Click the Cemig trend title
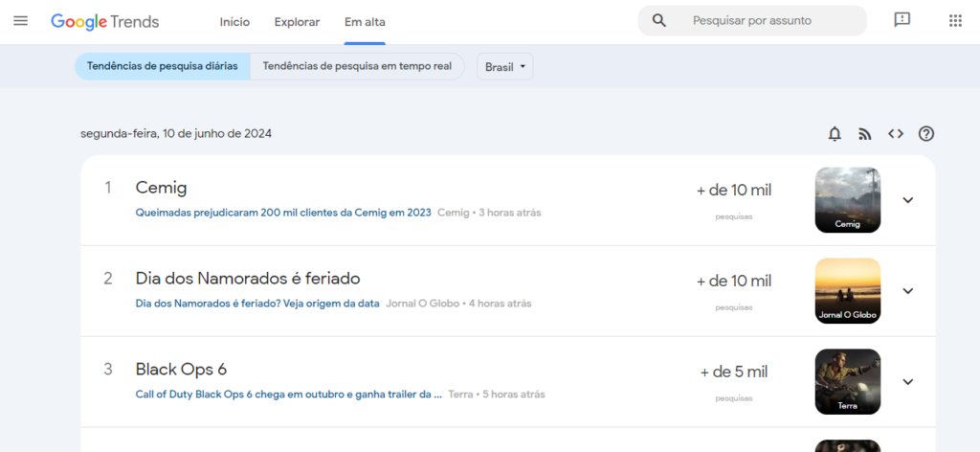980x452 pixels. pyautogui.click(x=161, y=188)
